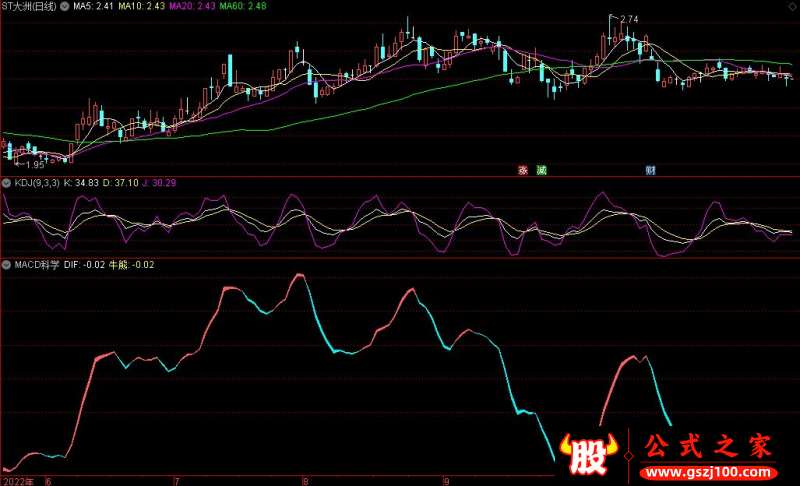Click the green 减 event marker
This screenshot has width=800, height=486.
pyautogui.click(x=541, y=170)
